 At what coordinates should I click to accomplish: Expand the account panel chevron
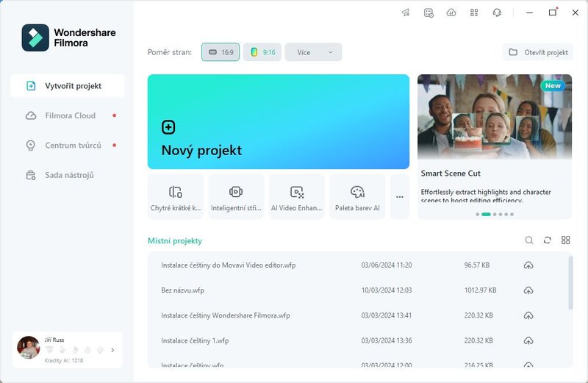tap(113, 350)
